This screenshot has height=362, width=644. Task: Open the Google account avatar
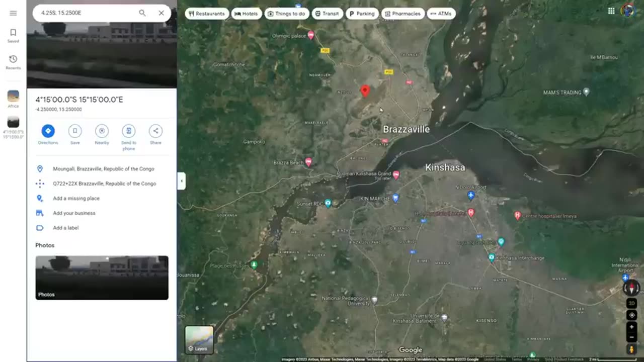coord(627,11)
